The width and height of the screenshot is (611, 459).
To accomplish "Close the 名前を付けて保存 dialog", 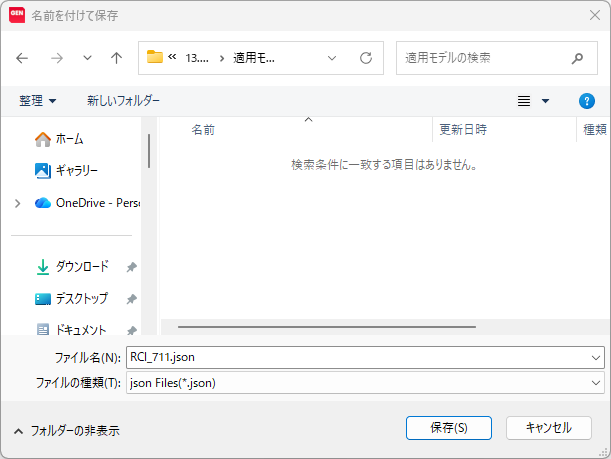I will [595, 15].
